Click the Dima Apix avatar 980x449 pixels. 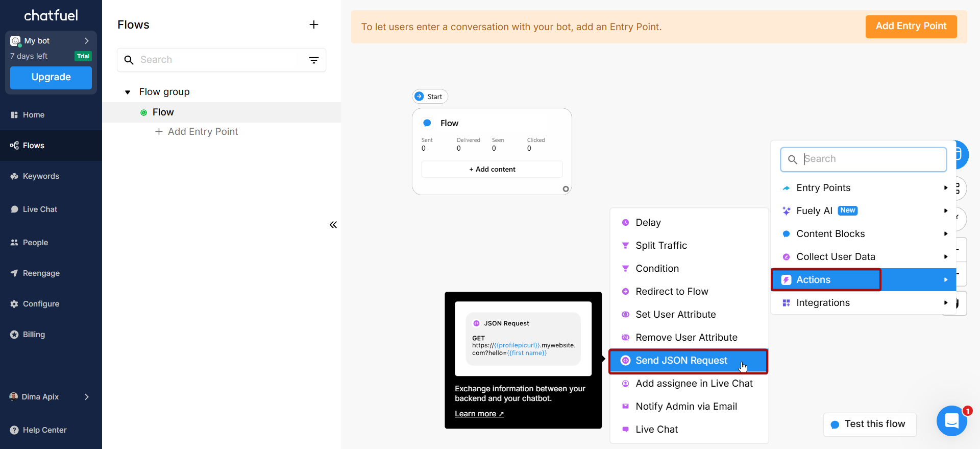[14, 397]
